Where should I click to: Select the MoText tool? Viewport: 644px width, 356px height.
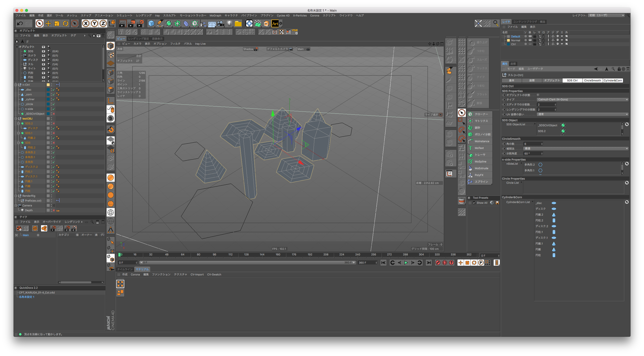(479, 148)
